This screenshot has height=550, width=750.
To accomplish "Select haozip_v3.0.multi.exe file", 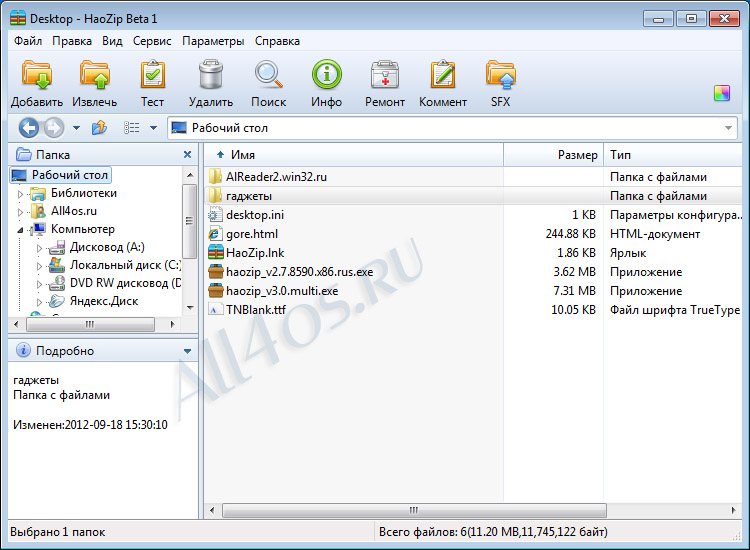I will [282, 291].
